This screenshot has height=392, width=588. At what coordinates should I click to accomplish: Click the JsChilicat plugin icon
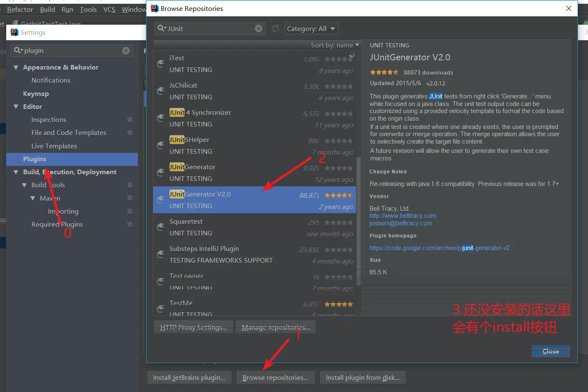[161, 91]
